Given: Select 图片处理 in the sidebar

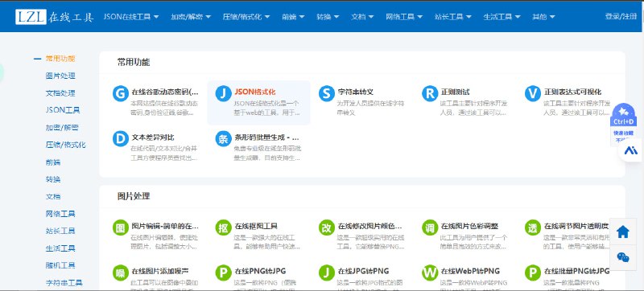Looking at the screenshot, I should (60, 76).
